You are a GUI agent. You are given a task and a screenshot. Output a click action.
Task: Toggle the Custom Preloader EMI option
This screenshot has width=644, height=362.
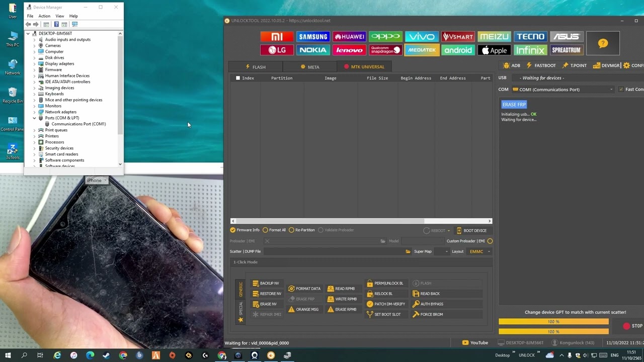coord(490,241)
